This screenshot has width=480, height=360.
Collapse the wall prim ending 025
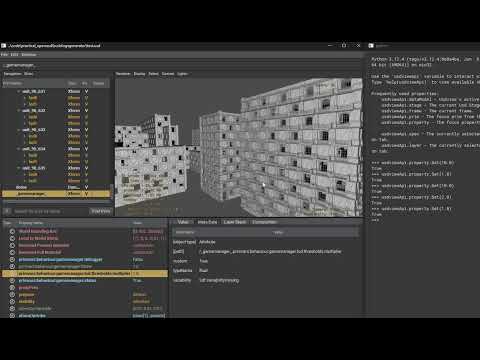coord(19,168)
